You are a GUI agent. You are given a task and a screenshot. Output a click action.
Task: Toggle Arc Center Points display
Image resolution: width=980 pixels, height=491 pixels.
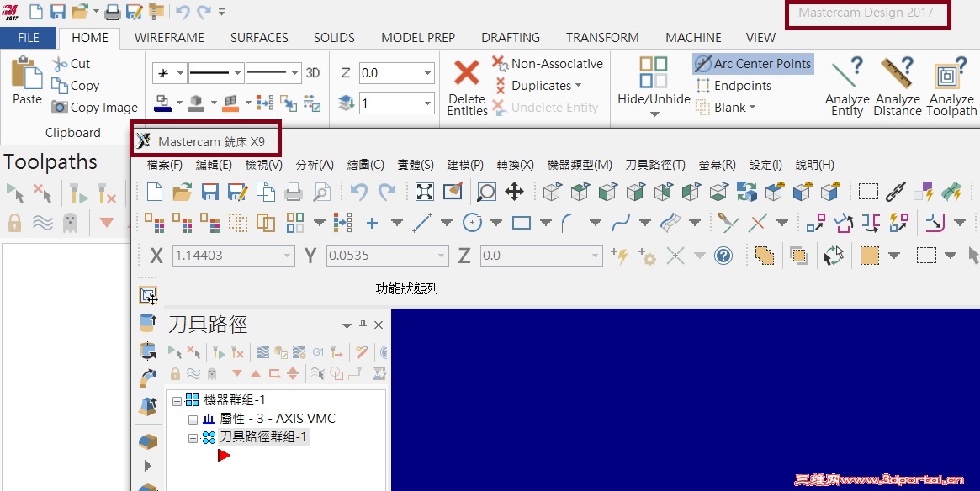coord(754,64)
